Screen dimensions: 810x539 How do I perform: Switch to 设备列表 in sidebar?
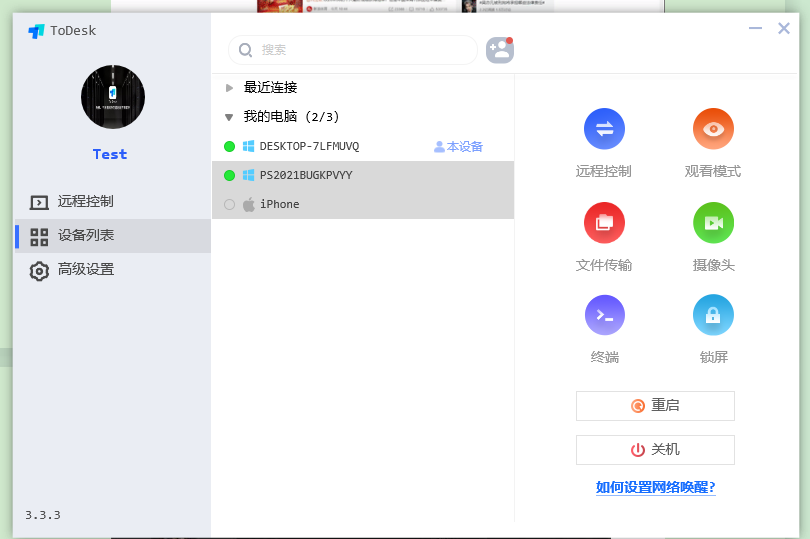pos(113,236)
